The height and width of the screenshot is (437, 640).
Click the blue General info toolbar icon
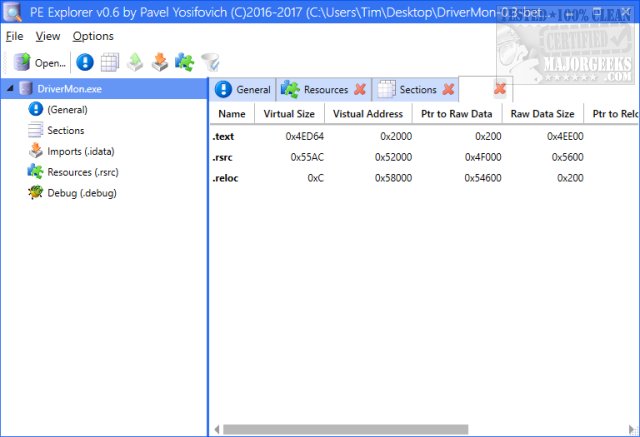point(85,62)
